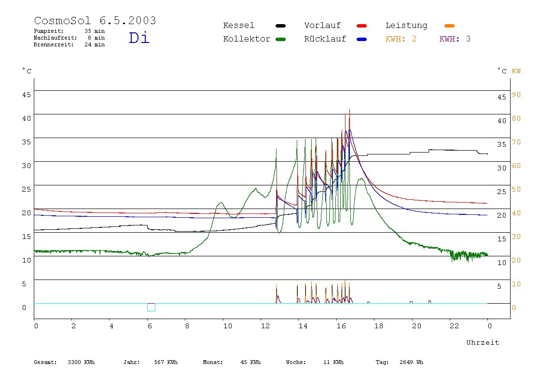
Task: Click the 'Kollektor' legend label
Action: pyautogui.click(x=247, y=39)
